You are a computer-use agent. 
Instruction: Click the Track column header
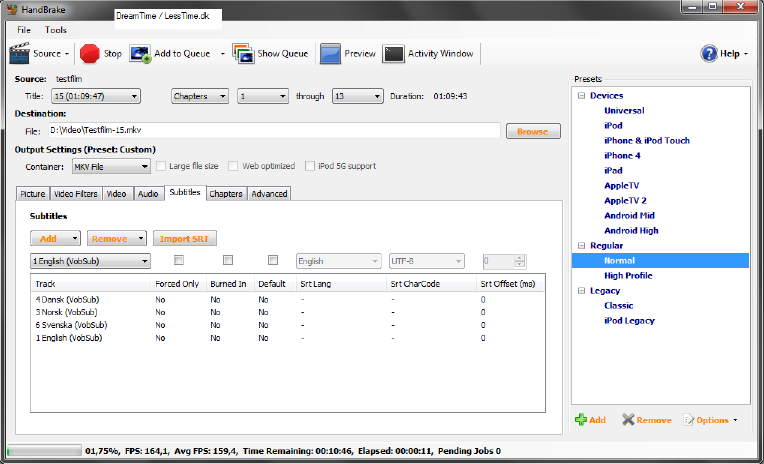coord(91,284)
